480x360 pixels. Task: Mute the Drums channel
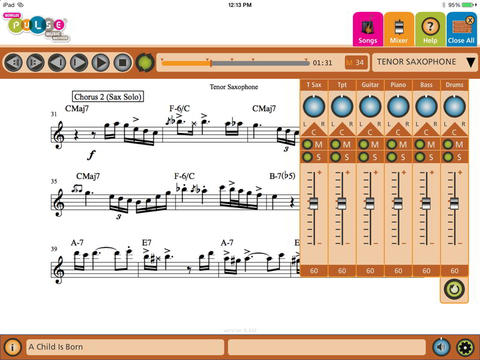pyautogui.click(x=448, y=145)
